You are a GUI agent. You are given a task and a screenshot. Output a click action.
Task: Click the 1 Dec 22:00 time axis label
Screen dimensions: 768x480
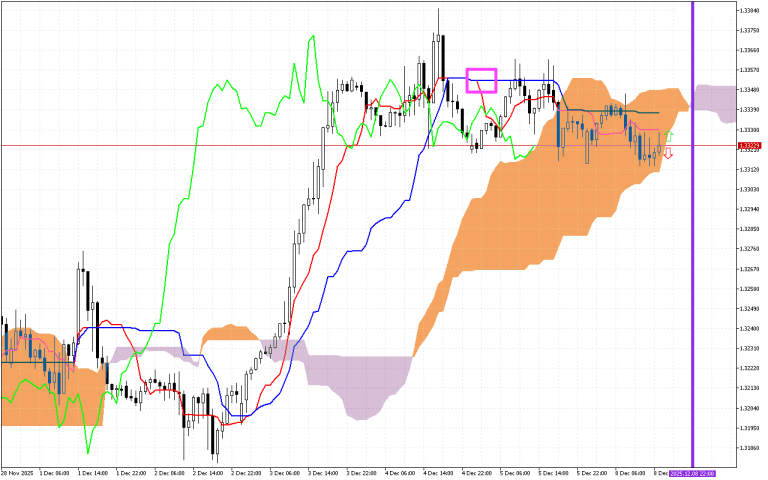point(130,473)
